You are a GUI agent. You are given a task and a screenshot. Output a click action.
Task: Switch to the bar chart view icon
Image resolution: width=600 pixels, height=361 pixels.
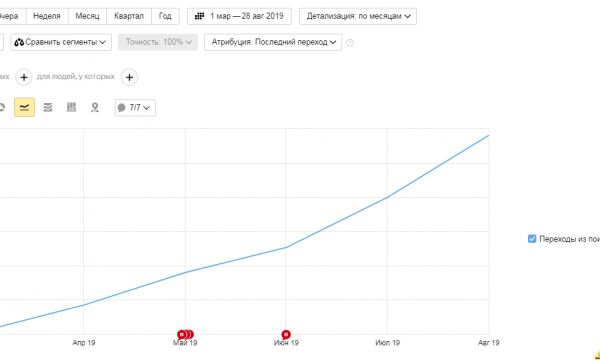tap(71, 108)
